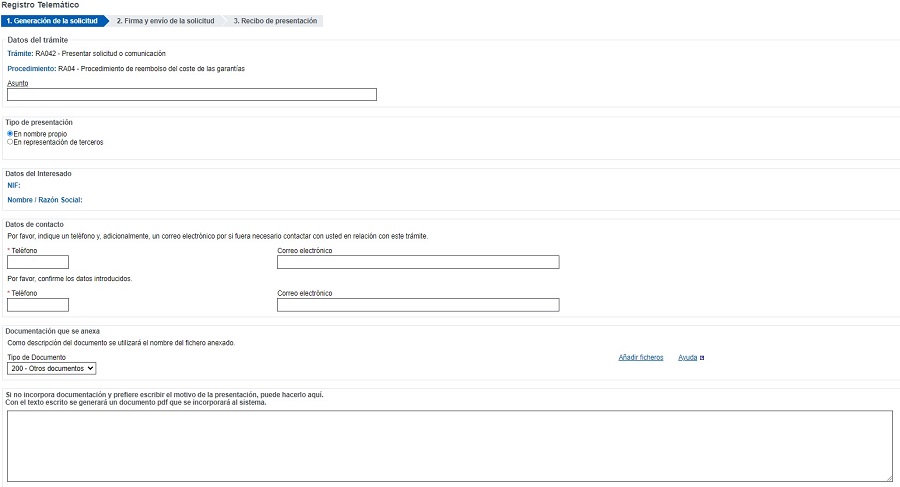This screenshot has width=900, height=487.
Task: Open the Tipo de Documento dropdown
Action: point(52,369)
